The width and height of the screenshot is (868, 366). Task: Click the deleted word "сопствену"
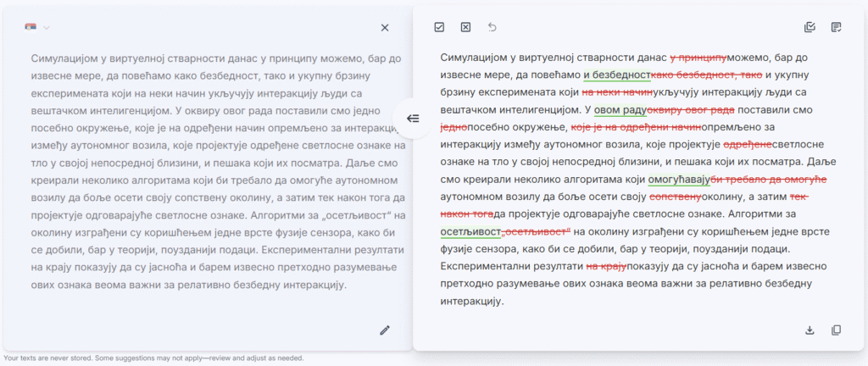tap(677, 197)
